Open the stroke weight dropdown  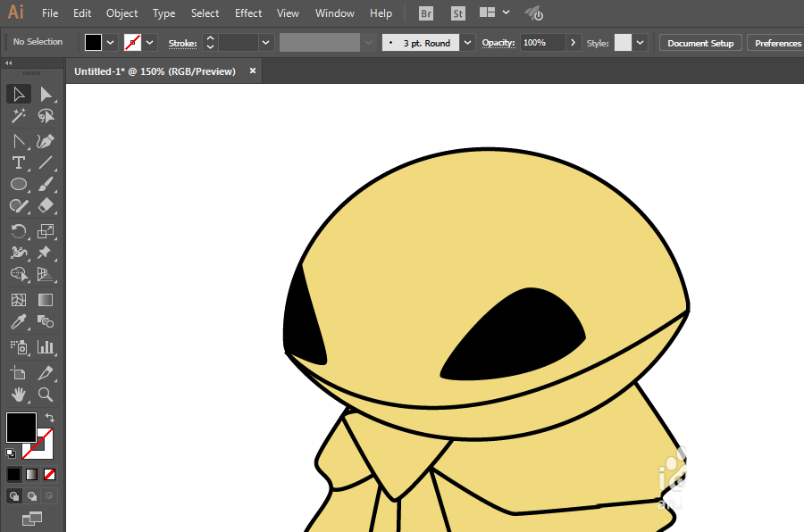click(266, 43)
